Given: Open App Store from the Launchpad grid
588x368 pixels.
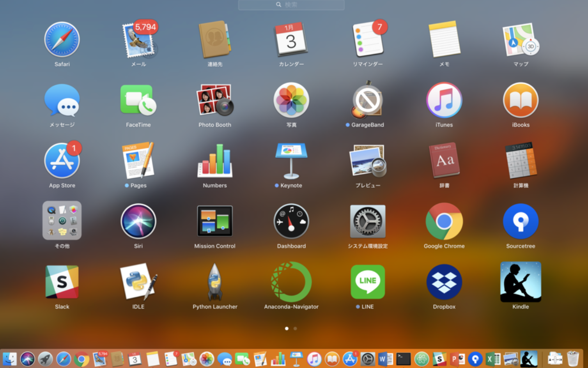Looking at the screenshot, I should 62,161.
